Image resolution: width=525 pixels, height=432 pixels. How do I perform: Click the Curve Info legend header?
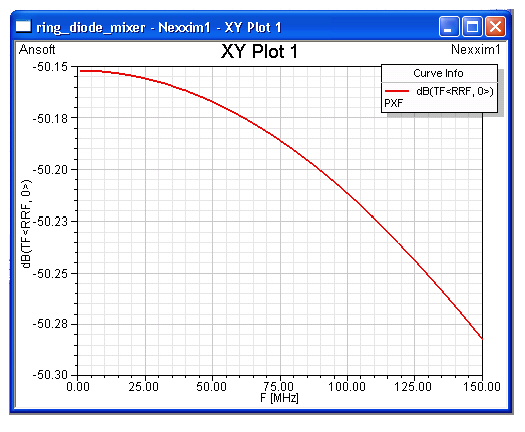(x=438, y=73)
